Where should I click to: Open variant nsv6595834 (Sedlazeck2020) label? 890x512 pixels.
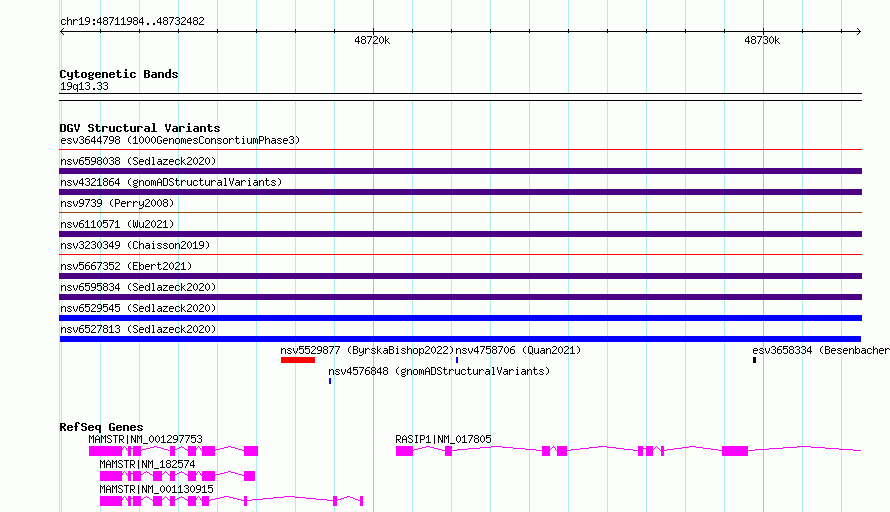coord(138,287)
